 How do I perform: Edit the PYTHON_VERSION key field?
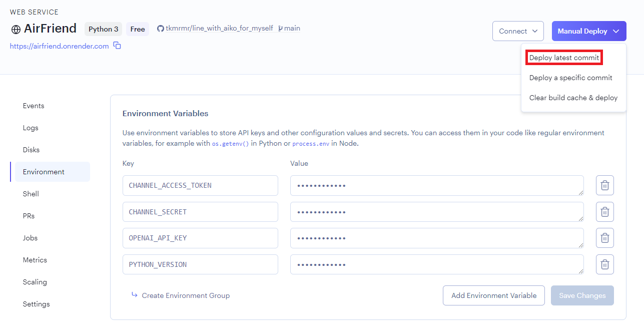pos(200,264)
